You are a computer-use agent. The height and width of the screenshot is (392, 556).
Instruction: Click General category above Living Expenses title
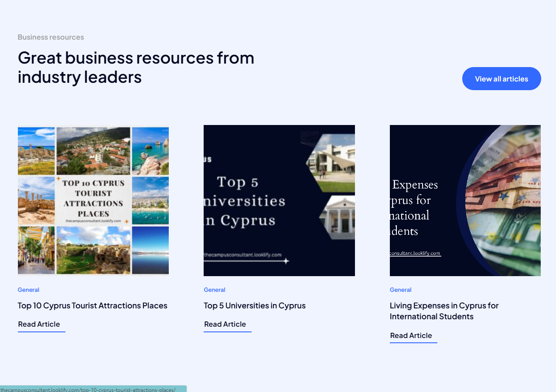tap(400, 290)
